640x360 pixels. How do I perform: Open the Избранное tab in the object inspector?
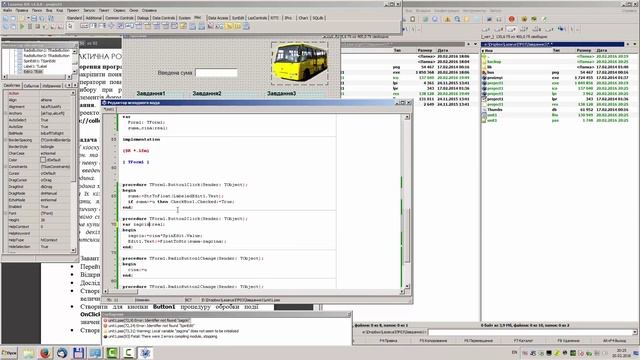click(51, 86)
